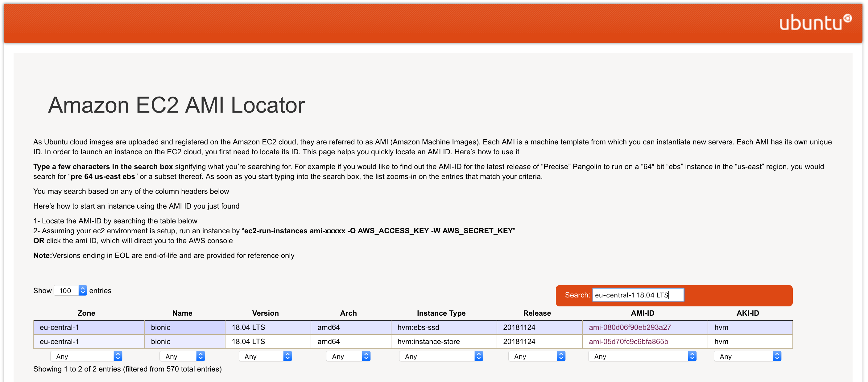868x382 pixels.
Task: Select the hvm:instance-store table row cell
Action: [428, 341]
